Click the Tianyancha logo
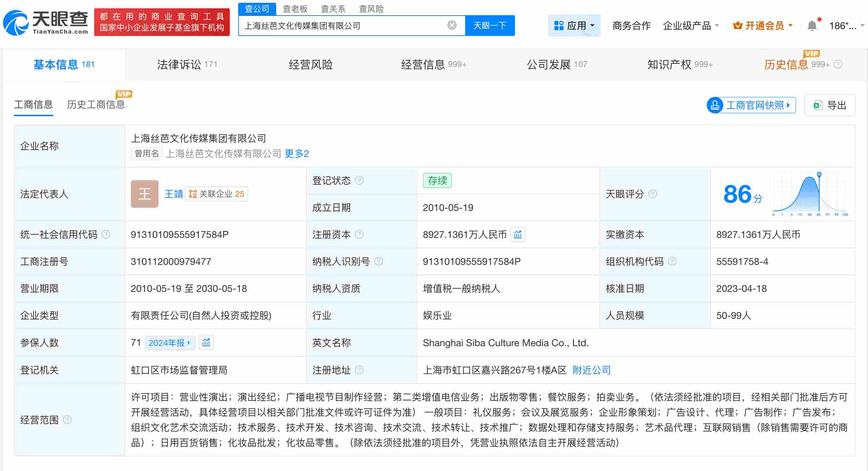Screen dimensions: 868x471 coord(45,22)
